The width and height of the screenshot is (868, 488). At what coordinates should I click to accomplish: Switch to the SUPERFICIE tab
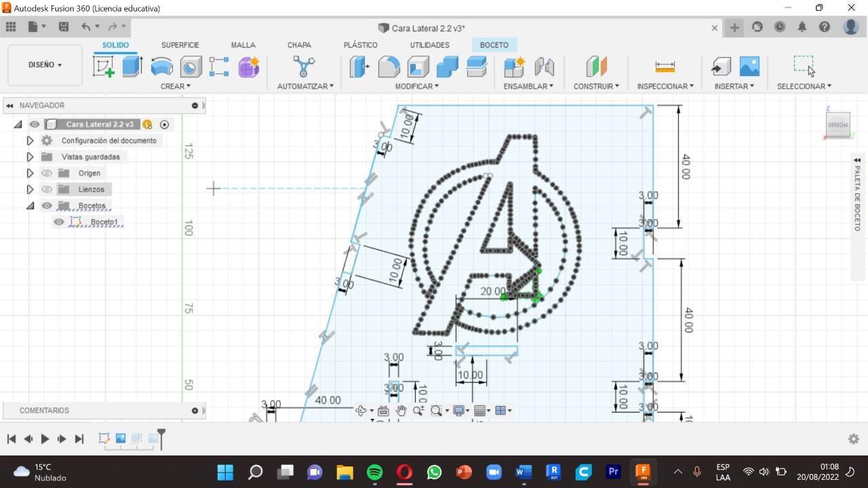coord(180,45)
